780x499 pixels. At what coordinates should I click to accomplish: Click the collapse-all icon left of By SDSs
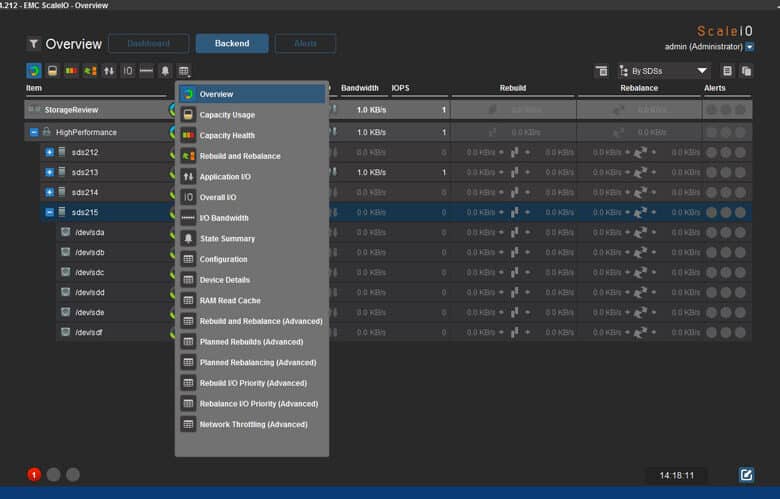click(x=601, y=71)
